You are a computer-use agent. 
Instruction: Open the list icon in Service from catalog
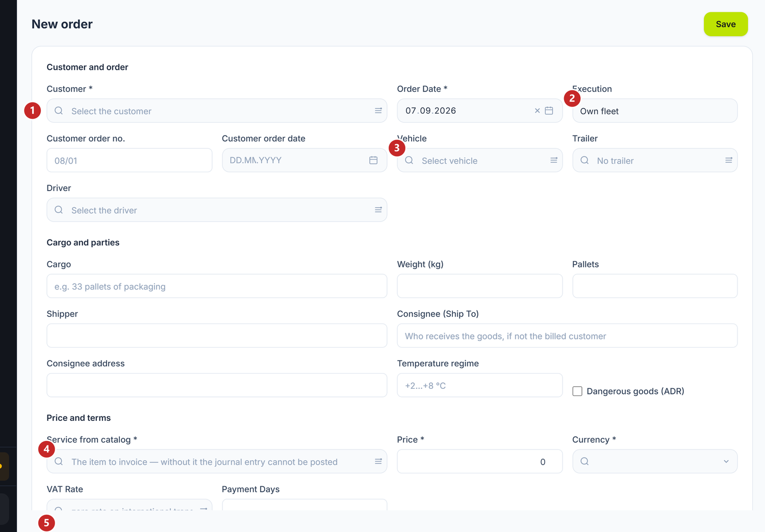(x=378, y=461)
